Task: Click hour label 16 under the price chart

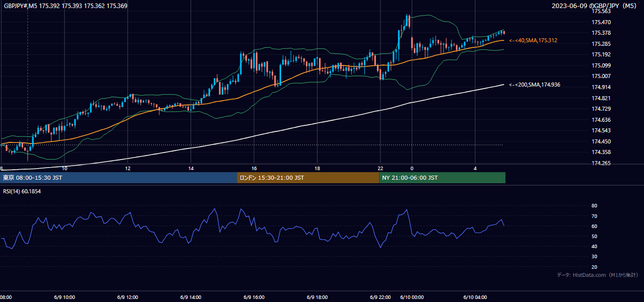Action: [254, 169]
